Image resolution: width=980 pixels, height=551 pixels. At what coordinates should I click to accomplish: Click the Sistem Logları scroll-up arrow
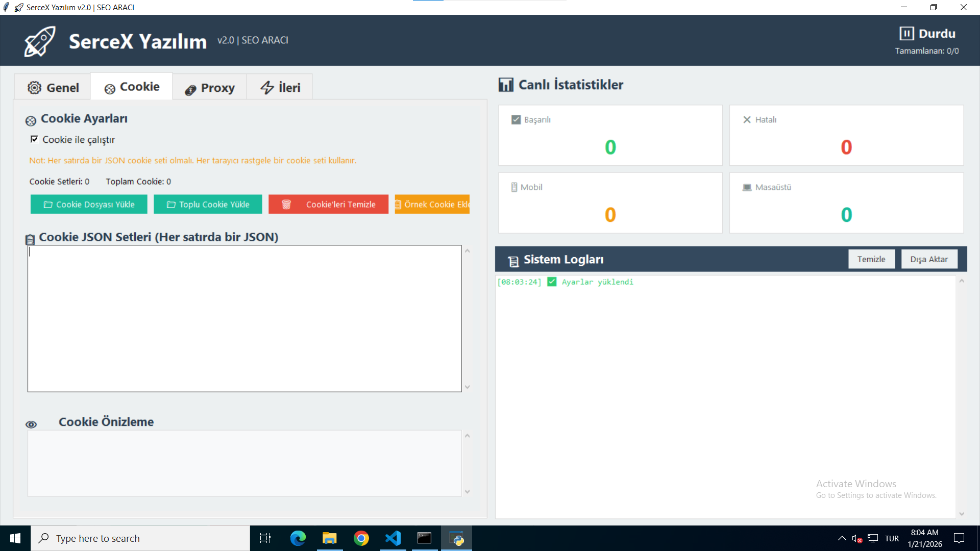(x=962, y=281)
